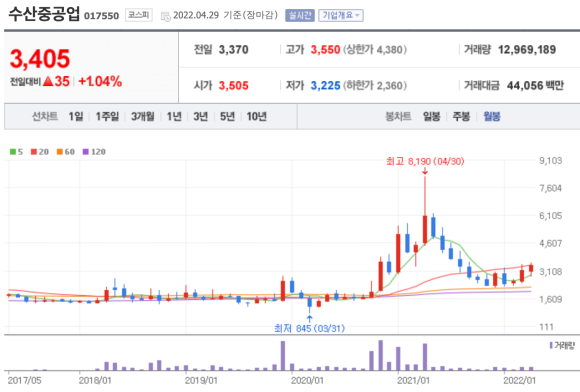Image resolution: width=580 pixels, height=392 pixels.
Task: Click the red up-triangle change icon
Action: [48, 81]
